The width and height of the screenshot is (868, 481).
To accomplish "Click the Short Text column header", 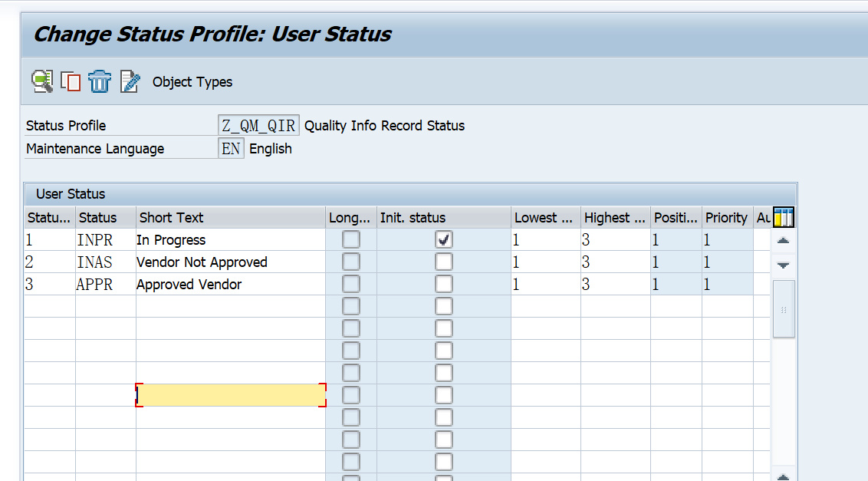I will 230,218.
